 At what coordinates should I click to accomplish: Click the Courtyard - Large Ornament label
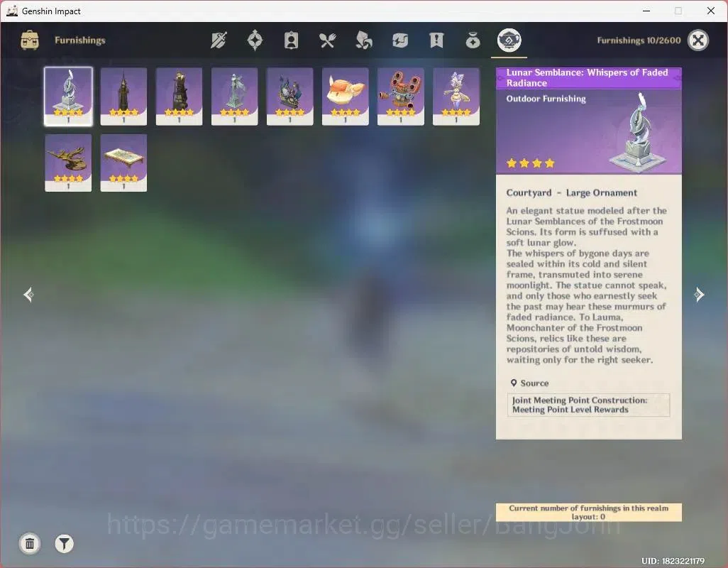571,192
